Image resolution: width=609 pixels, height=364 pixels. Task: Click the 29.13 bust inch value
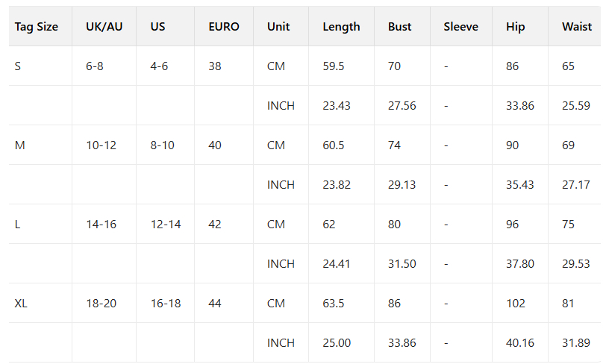(402, 185)
